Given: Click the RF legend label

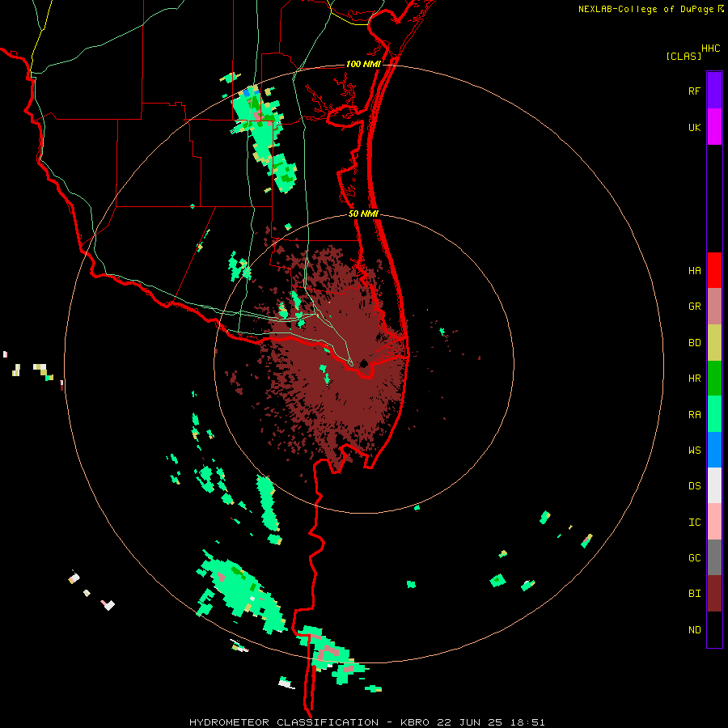Looking at the screenshot, I should (x=694, y=91).
